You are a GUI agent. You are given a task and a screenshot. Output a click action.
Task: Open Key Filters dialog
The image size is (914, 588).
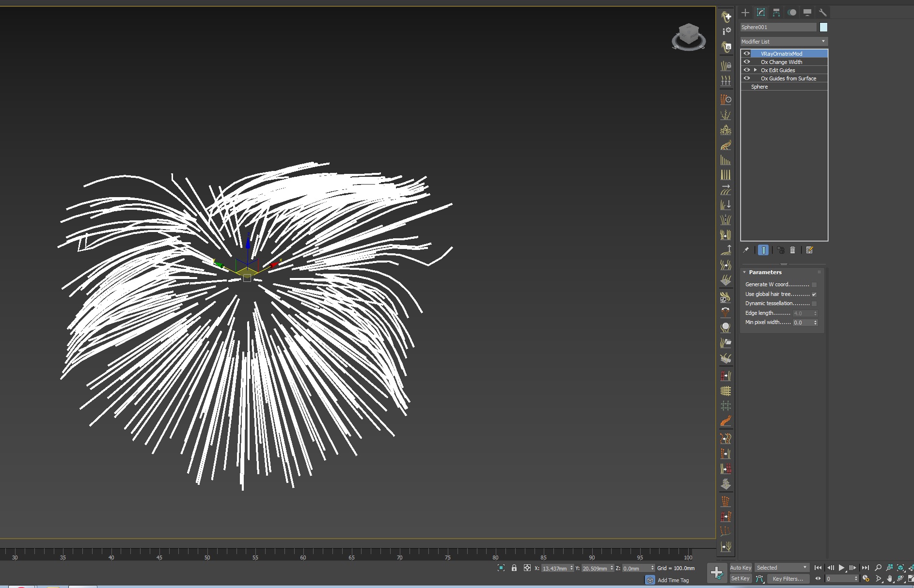coord(788,578)
